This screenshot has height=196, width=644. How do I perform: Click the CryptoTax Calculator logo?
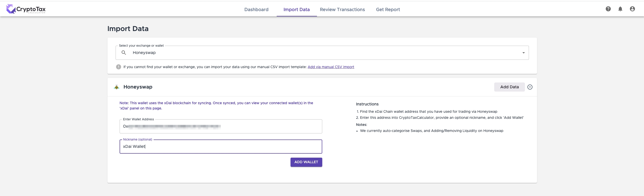26,9
